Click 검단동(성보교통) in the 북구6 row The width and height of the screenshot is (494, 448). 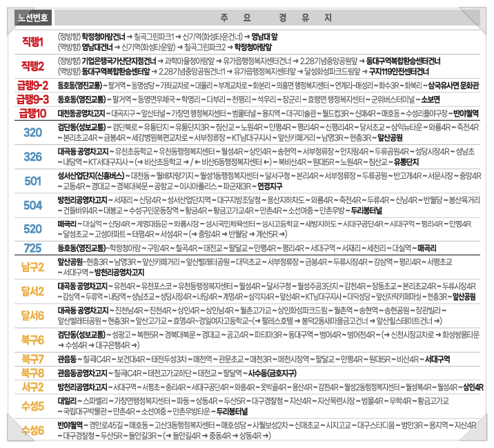pos(81,335)
